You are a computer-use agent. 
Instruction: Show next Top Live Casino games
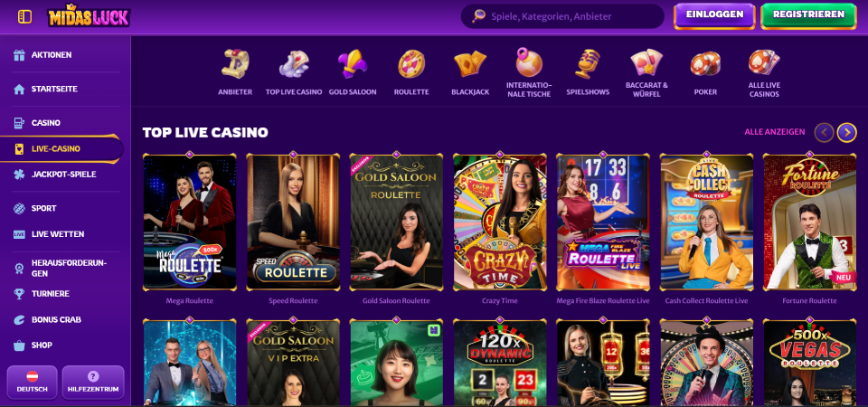tap(846, 132)
